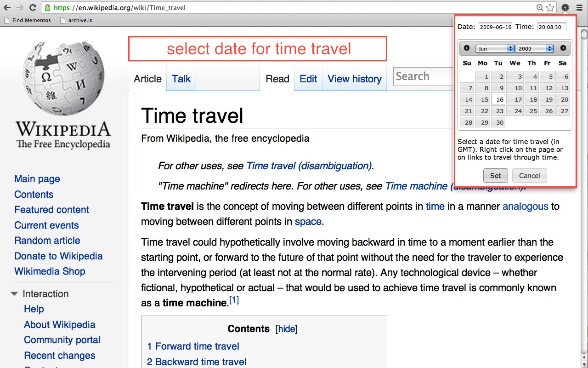
Task: Open the month dropdown showing Jun
Action: click(495, 48)
